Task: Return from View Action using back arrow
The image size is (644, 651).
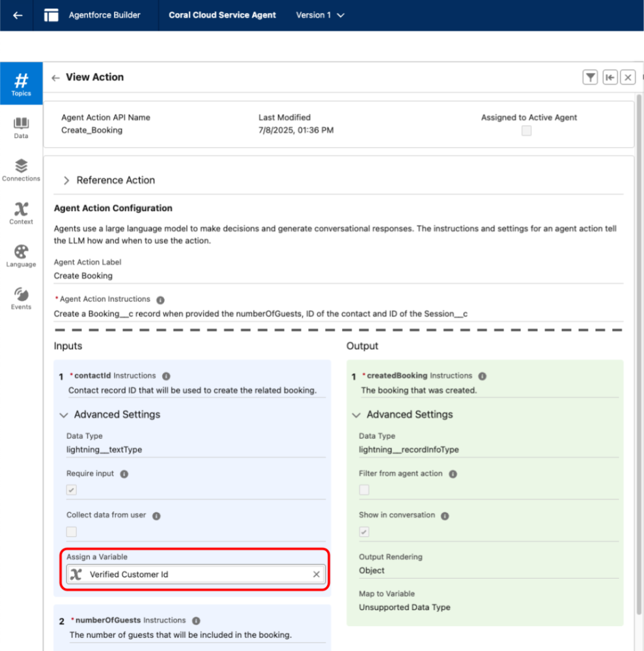Action: [55, 77]
